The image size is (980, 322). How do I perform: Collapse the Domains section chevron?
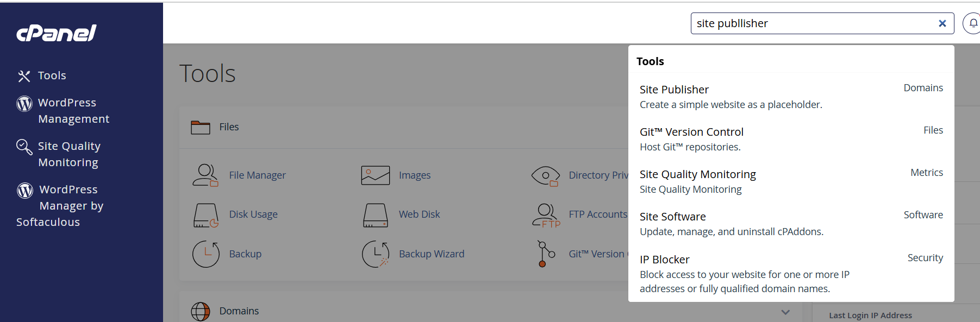coord(785,312)
